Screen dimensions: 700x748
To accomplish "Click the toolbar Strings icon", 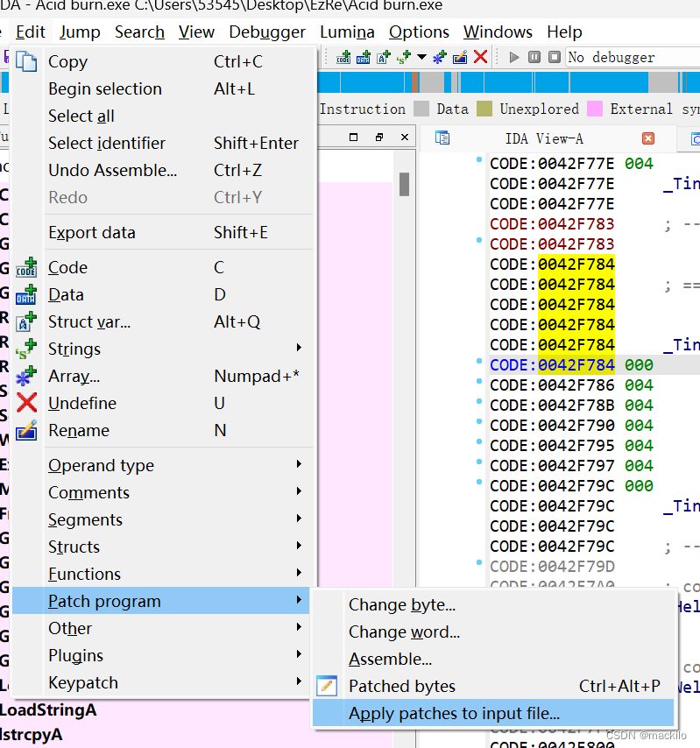I will click(404, 57).
